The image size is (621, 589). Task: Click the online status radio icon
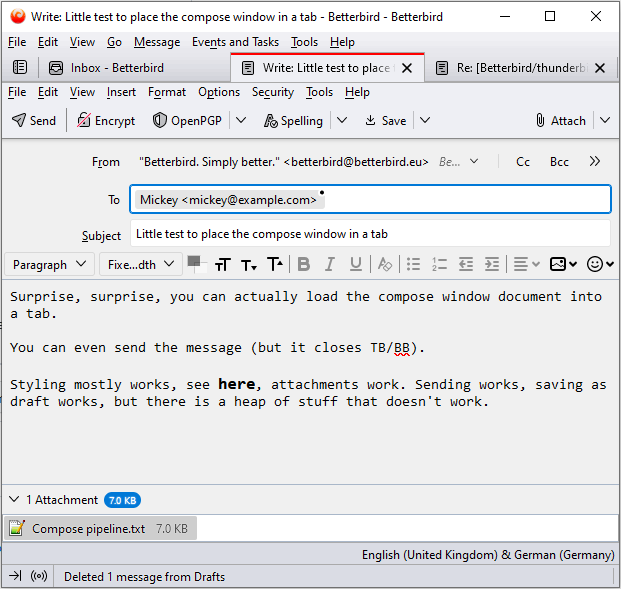coord(40,576)
